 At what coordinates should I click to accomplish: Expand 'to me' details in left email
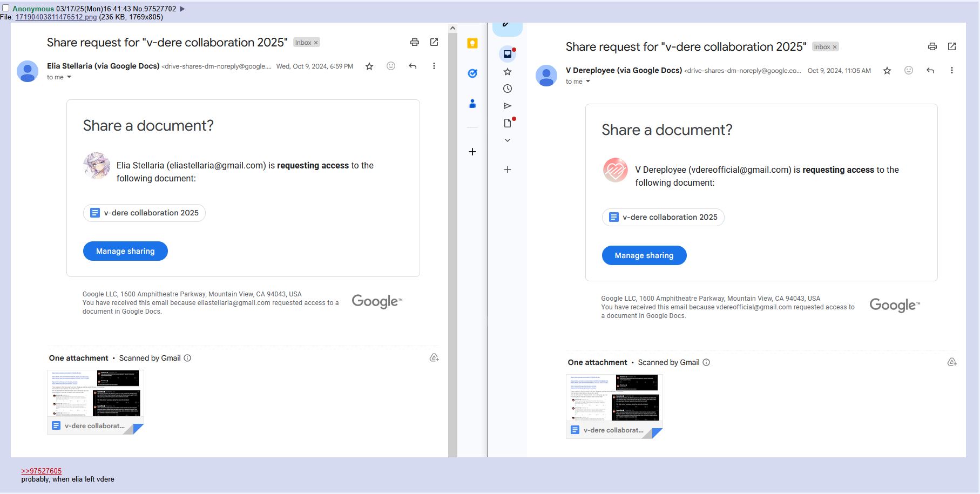point(69,77)
